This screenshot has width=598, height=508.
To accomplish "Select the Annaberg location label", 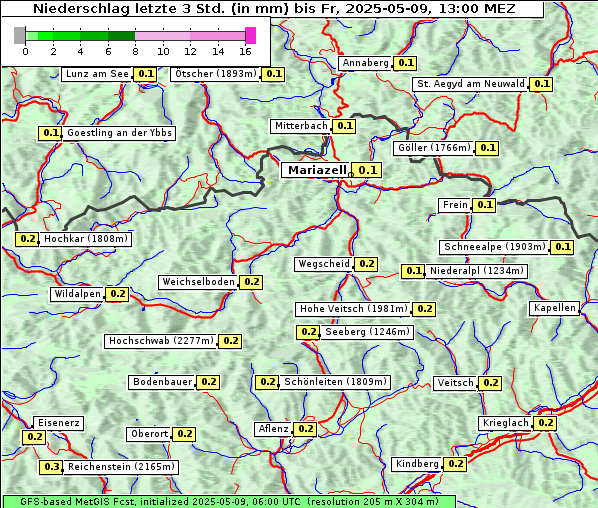I will point(365,63).
